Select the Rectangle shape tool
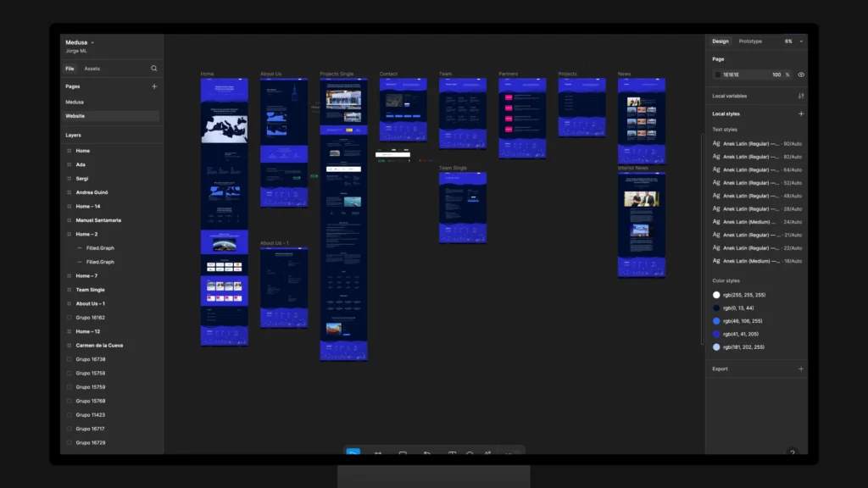868x488 pixels. [x=402, y=454]
